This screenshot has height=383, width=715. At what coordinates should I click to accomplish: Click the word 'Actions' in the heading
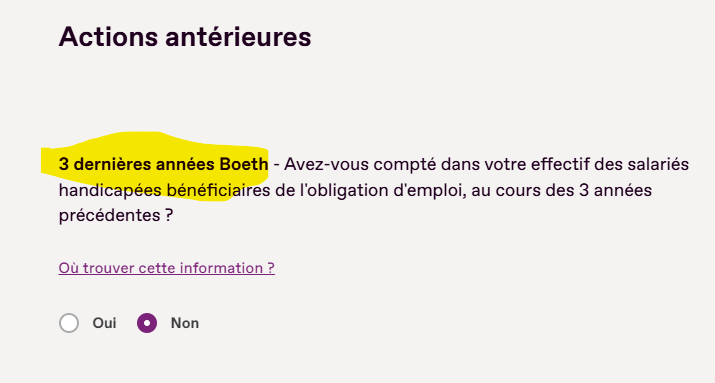108,37
